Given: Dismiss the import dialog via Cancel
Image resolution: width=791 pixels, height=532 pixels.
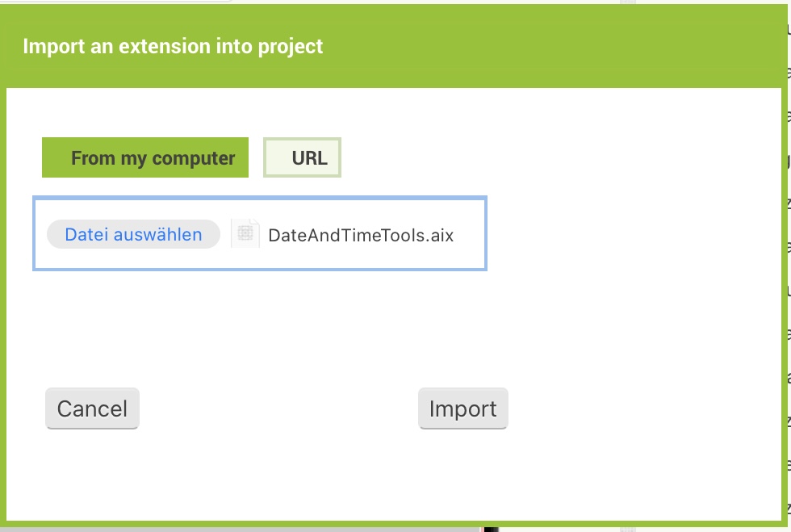Looking at the screenshot, I should (x=92, y=408).
